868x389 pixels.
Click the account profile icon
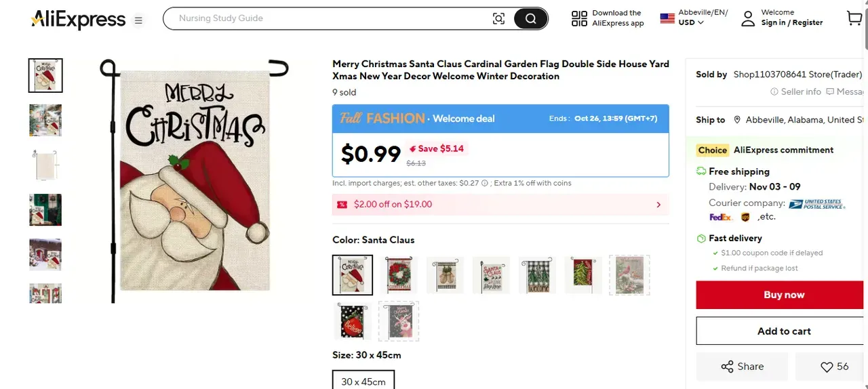747,18
